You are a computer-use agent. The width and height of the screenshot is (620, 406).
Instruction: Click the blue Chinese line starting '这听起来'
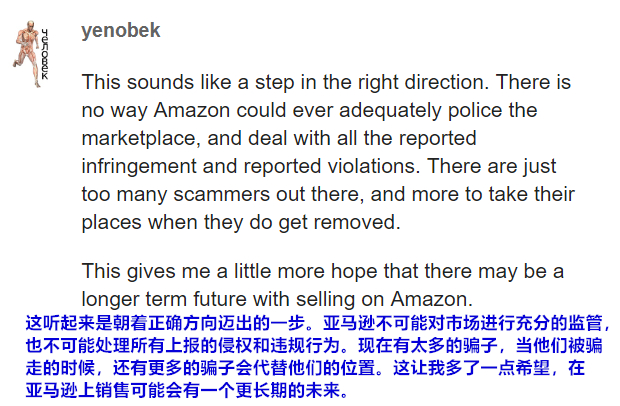tap(317, 323)
